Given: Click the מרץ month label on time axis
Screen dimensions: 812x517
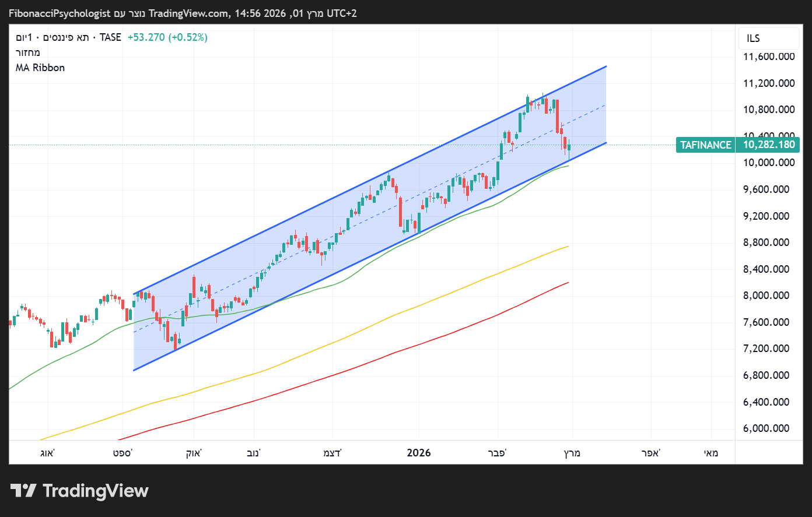Looking at the screenshot, I should point(572,453).
